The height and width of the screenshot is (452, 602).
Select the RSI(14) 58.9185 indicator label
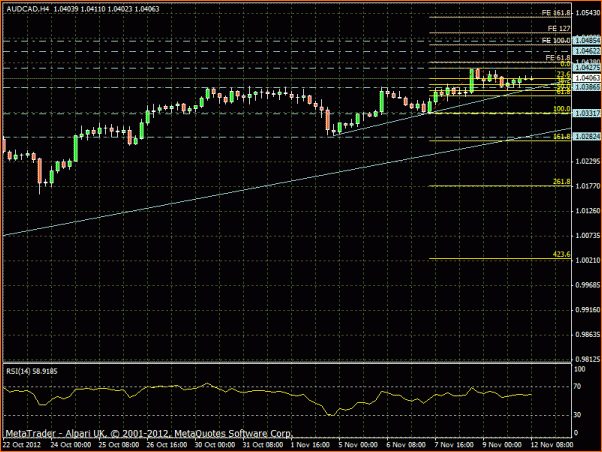[31, 371]
